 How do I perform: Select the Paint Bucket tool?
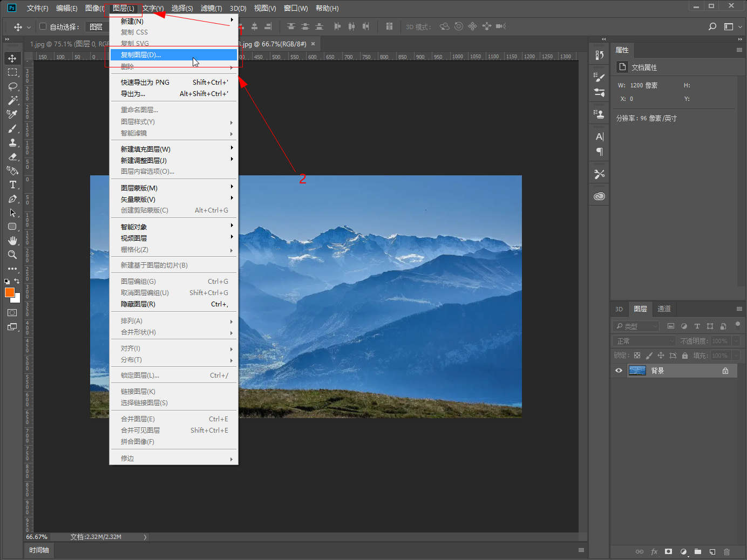click(x=12, y=170)
